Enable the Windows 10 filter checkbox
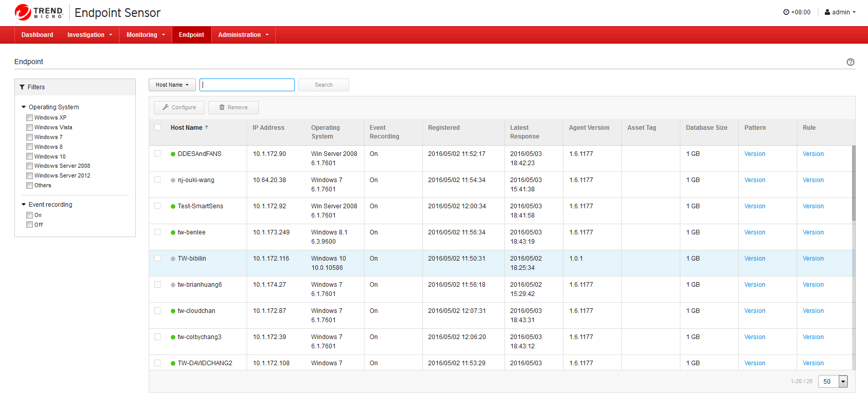The image size is (868, 395). click(x=30, y=157)
